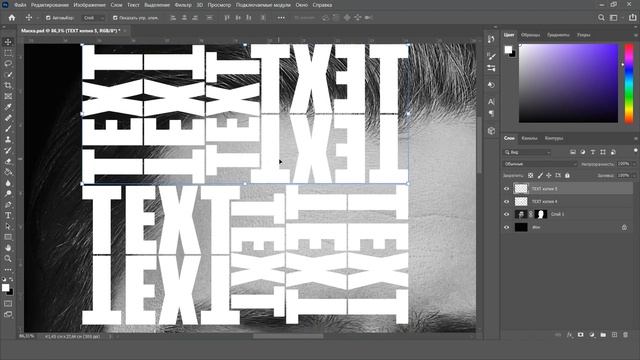
Task: Toggle the show transform controls checkbox
Action: [115, 18]
